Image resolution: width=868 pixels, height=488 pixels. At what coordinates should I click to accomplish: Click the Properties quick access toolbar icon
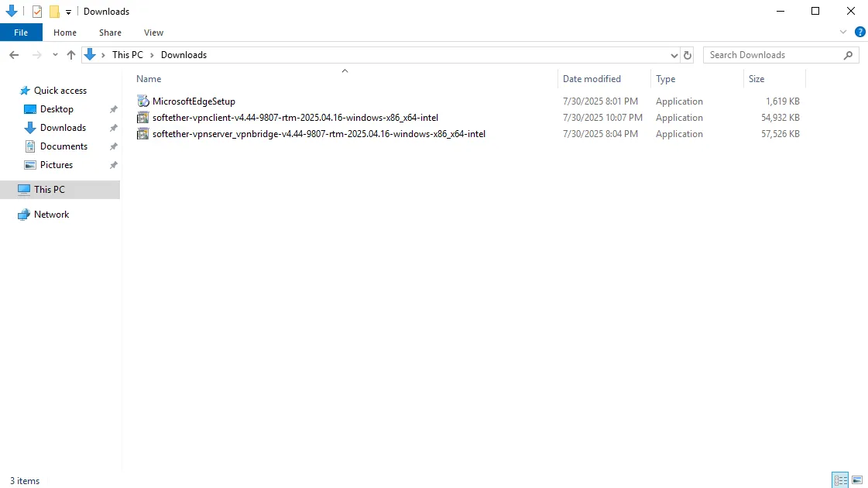click(36, 12)
